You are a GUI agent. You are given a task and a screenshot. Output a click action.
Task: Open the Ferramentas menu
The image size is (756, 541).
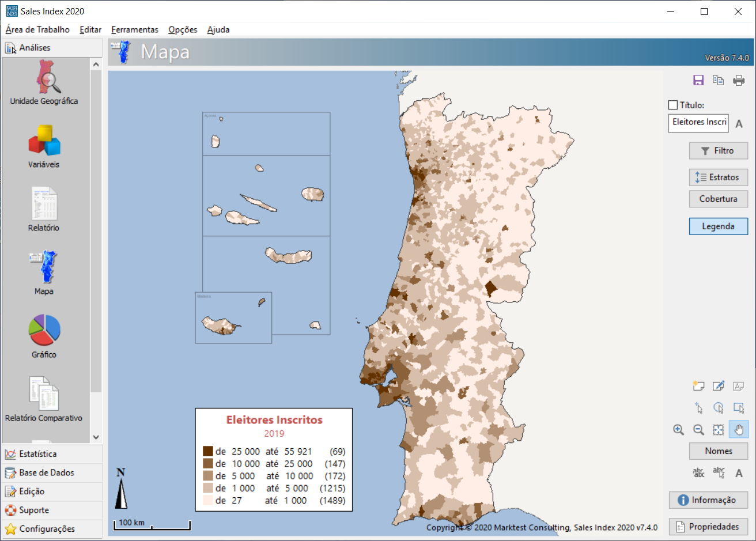tap(135, 29)
